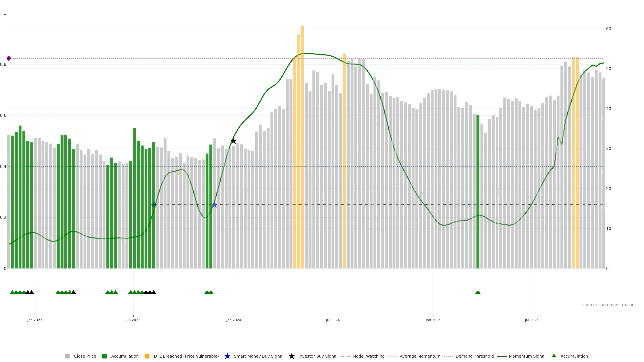Click the Jan 2024 axis label

[x=233, y=320]
